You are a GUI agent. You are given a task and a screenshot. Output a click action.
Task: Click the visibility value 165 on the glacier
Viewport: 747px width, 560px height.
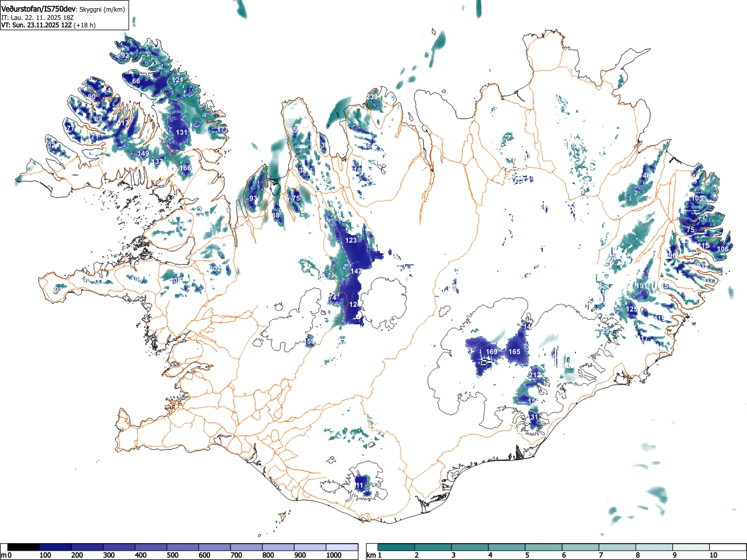tap(514, 352)
